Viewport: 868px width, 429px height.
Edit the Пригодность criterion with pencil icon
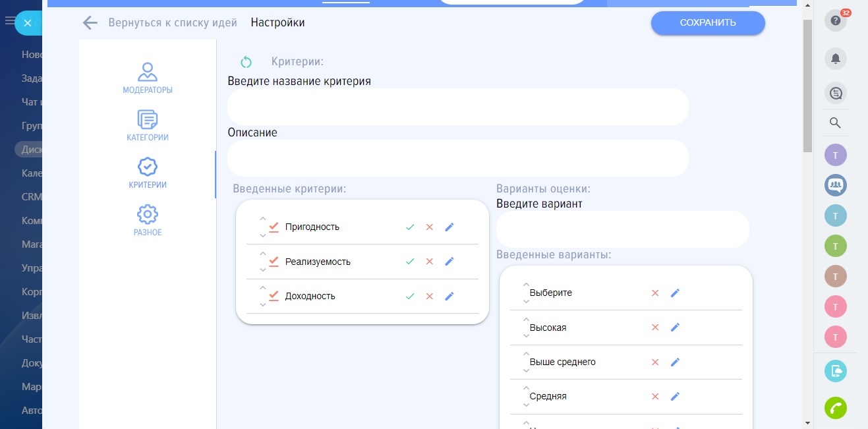point(449,227)
